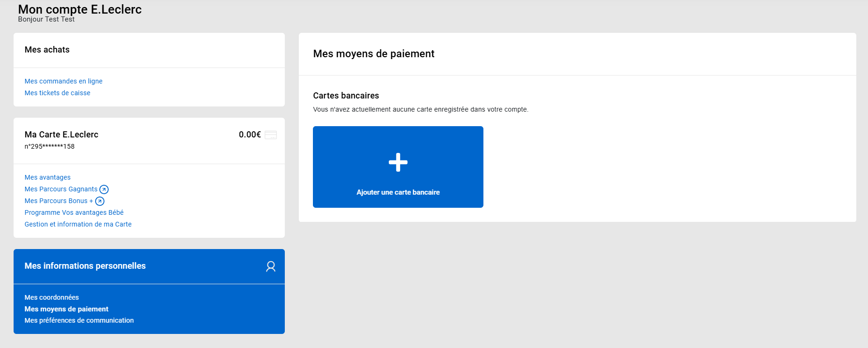Screen dimensions: 868x348
Task: Go to Mes avantages
Action: [48, 177]
